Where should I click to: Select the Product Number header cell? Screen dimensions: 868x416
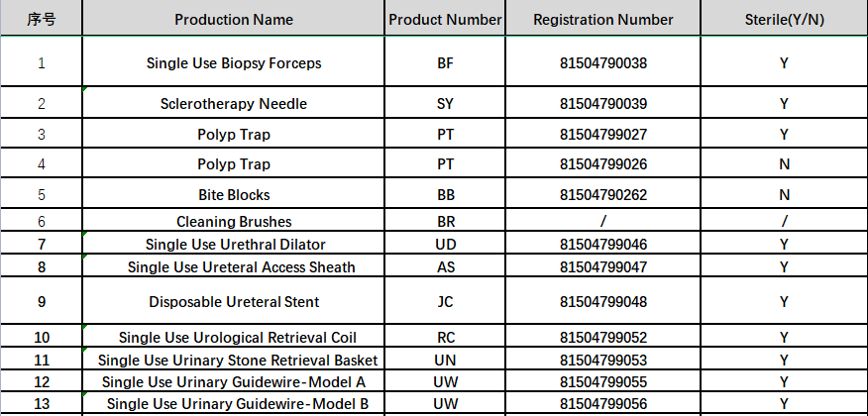[x=445, y=20]
